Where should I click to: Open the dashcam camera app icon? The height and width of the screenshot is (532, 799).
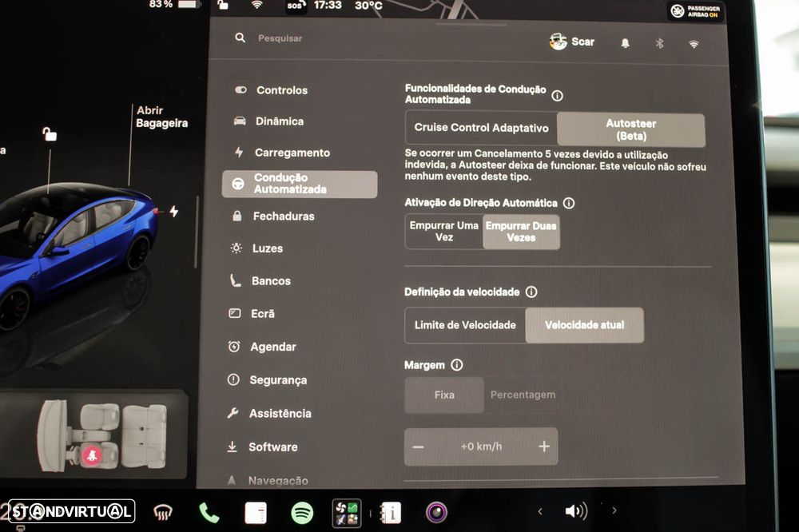pyautogui.click(x=437, y=513)
